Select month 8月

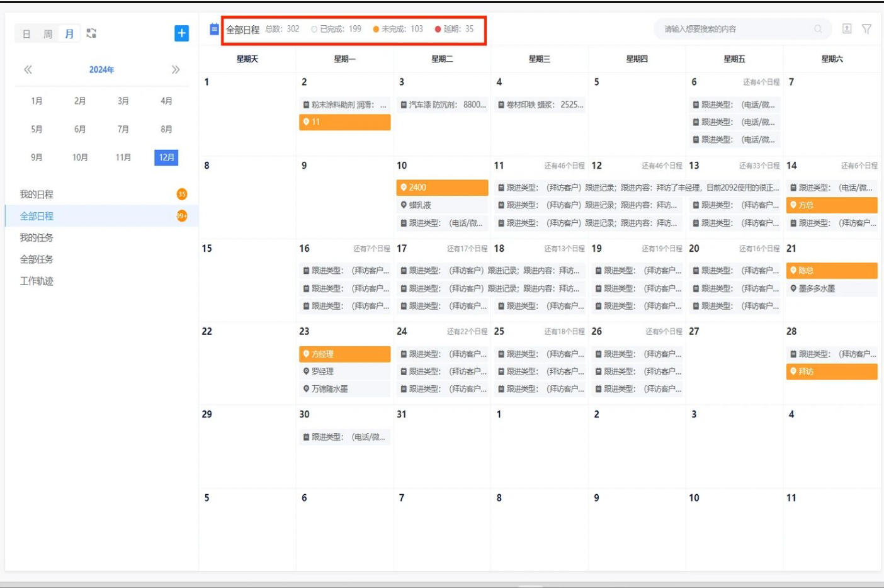(x=166, y=129)
